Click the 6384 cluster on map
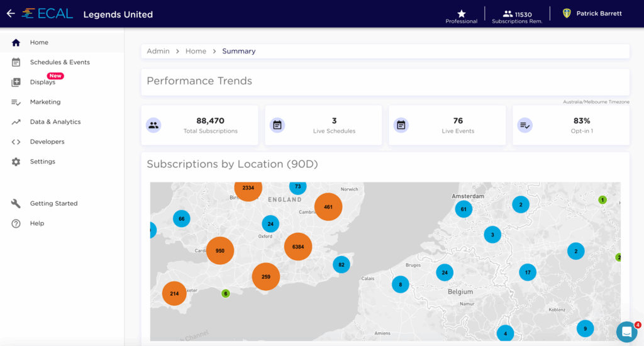Image resolution: width=644 pixels, height=346 pixels. pos(298,247)
